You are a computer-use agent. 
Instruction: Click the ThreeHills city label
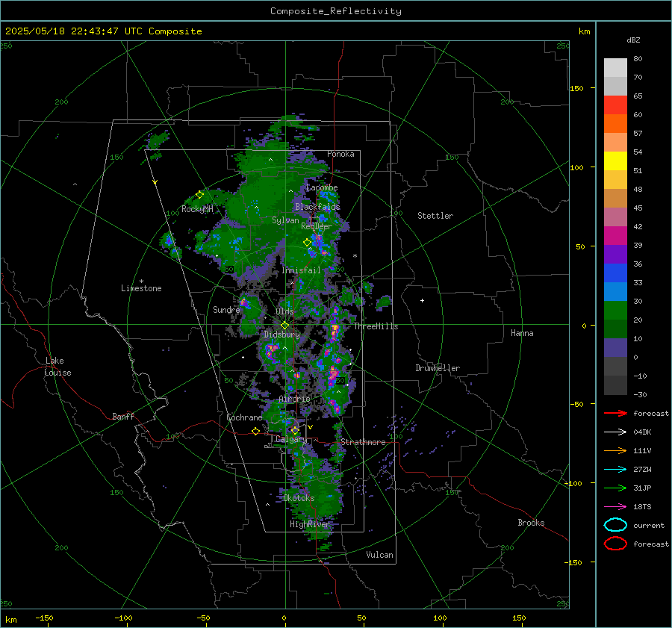(x=376, y=326)
